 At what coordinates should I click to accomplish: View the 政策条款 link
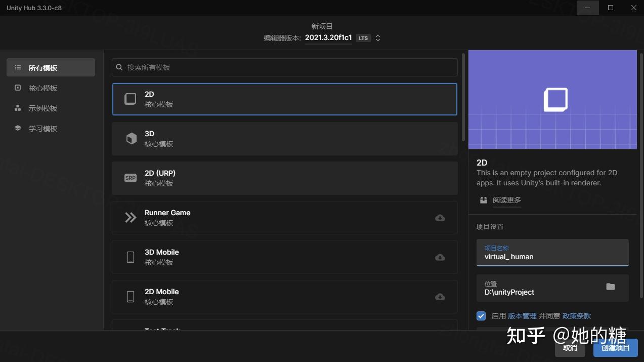coord(576,315)
